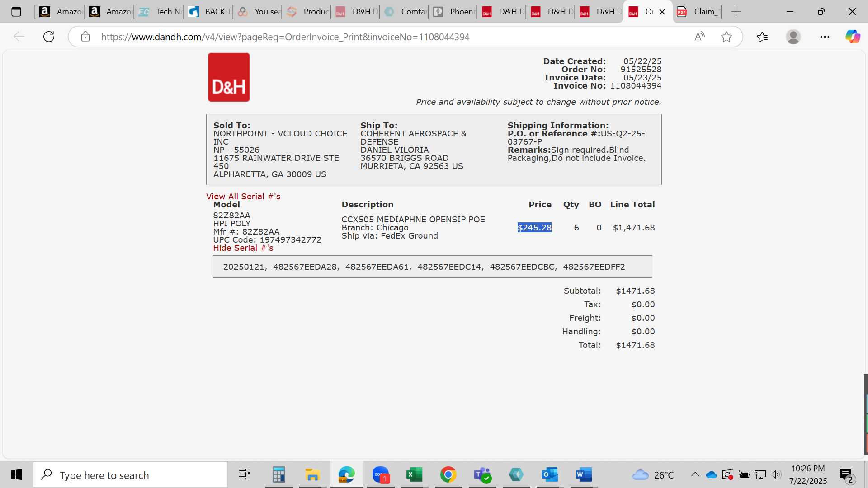
Task: Open Microsoft Edge taskbar icon
Action: (346, 475)
